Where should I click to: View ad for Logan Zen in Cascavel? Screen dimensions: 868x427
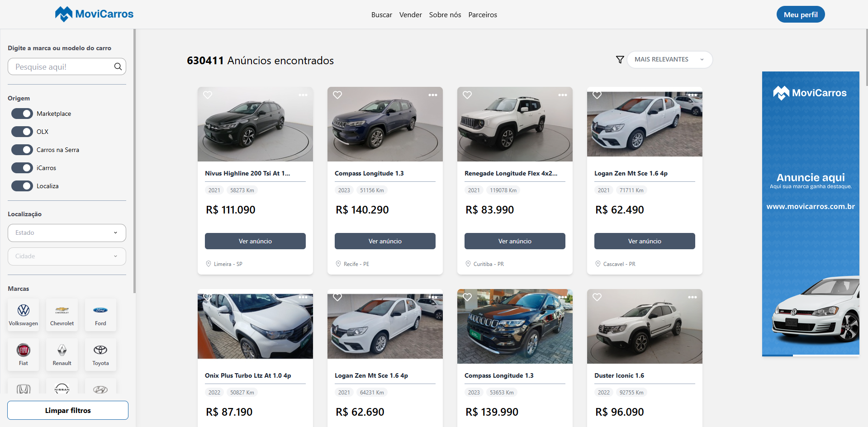[x=645, y=241]
